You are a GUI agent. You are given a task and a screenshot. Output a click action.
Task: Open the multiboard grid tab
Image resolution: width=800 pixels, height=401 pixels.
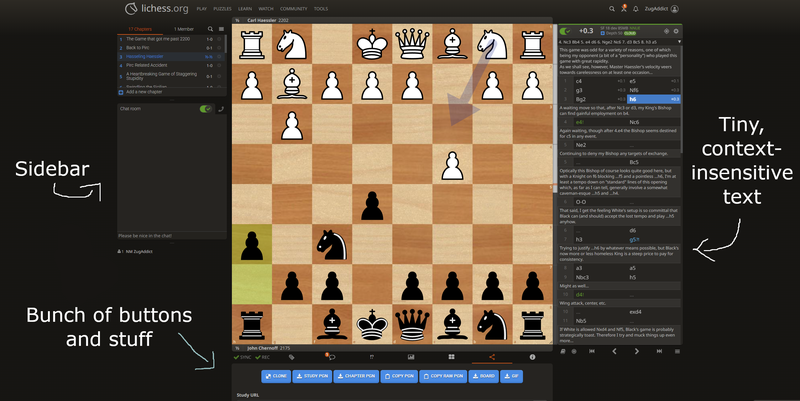click(452, 357)
